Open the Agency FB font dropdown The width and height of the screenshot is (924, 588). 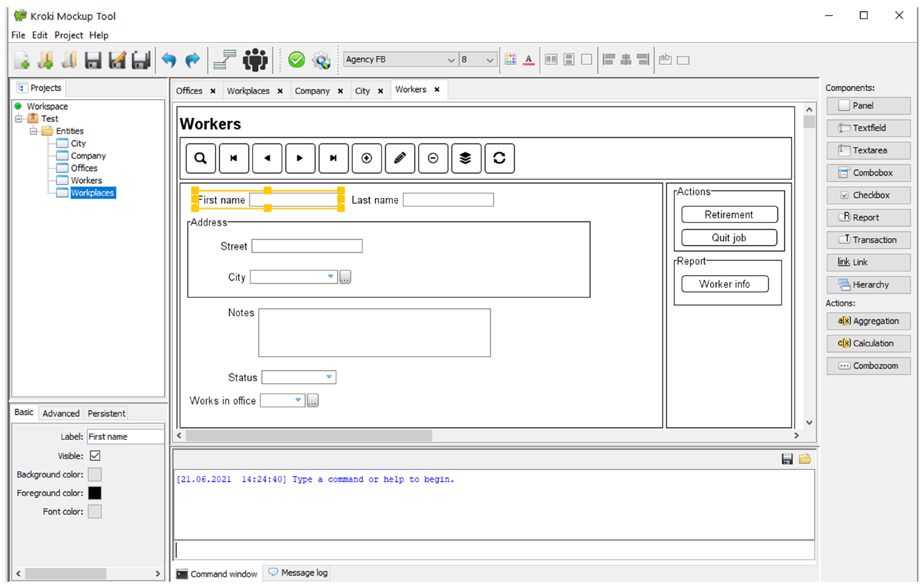click(x=451, y=60)
